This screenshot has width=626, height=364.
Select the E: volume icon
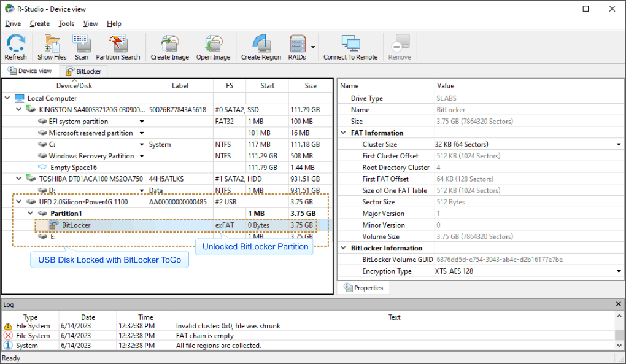[x=42, y=236]
